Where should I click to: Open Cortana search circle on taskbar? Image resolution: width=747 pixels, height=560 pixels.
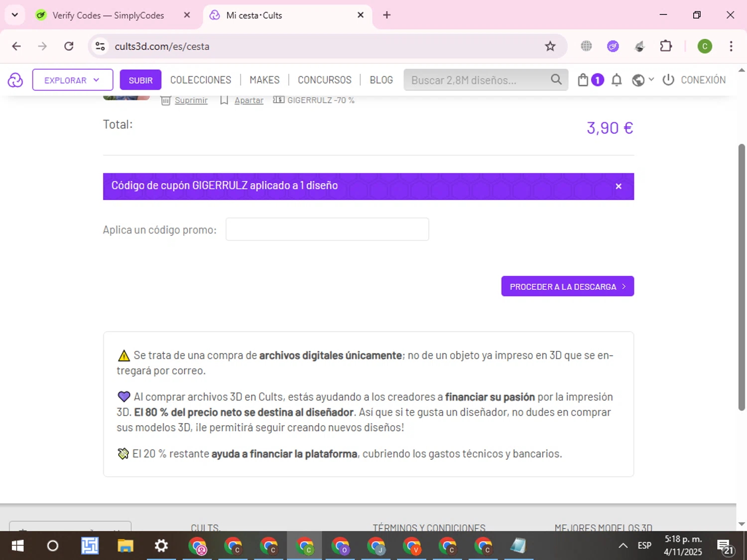53,546
